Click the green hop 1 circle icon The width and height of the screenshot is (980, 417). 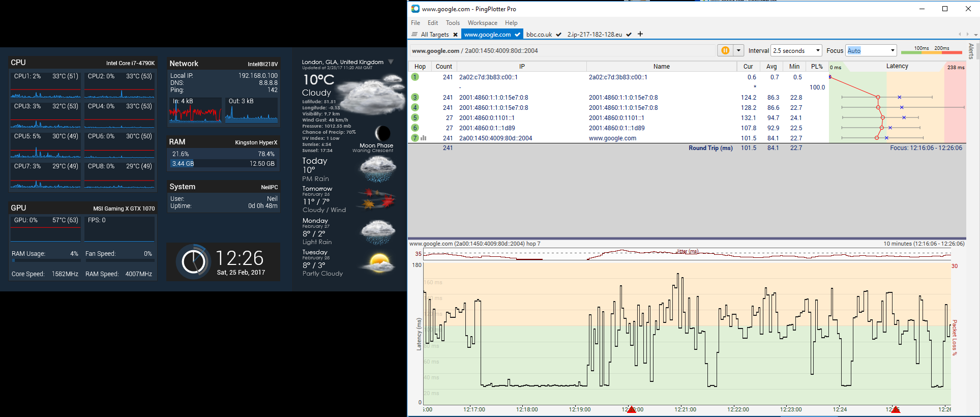click(x=415, y=77)
